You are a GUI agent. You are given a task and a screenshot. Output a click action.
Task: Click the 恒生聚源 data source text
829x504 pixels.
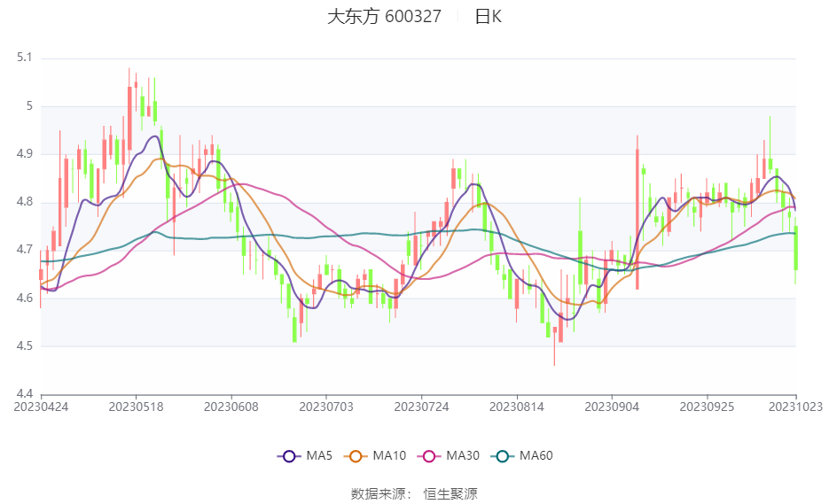[x=450, y=493]
